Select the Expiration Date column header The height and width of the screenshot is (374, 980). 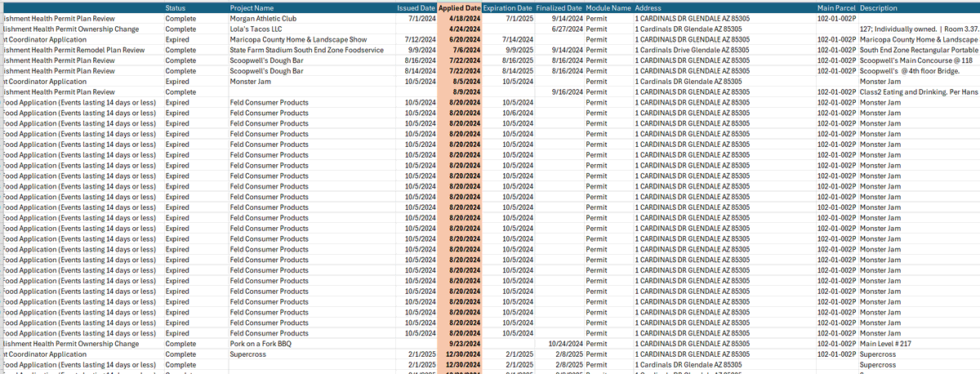(x=508, y=7)
